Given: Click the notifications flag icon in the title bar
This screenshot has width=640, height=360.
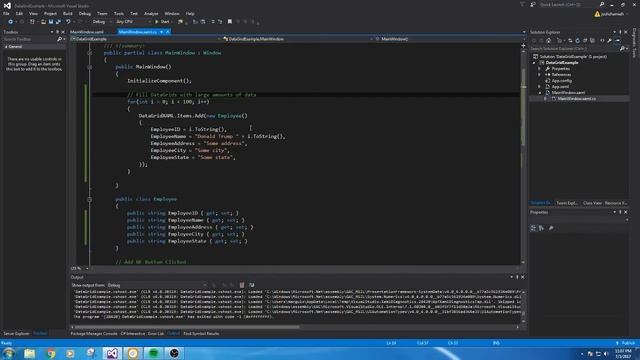Looking at the screenshot, I should coord(522,4).
